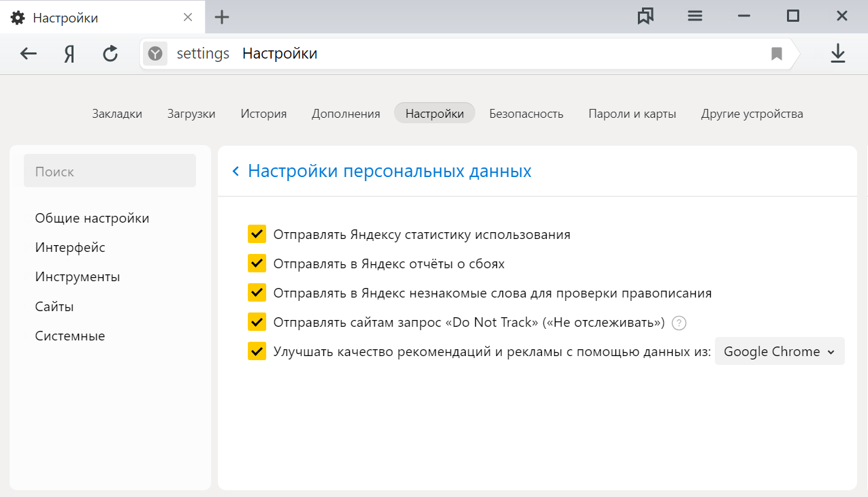Focus the Поиск settings search field
The width and height of the screenshot is (868, 497).
pyautogui.click(x=110, y=171)
